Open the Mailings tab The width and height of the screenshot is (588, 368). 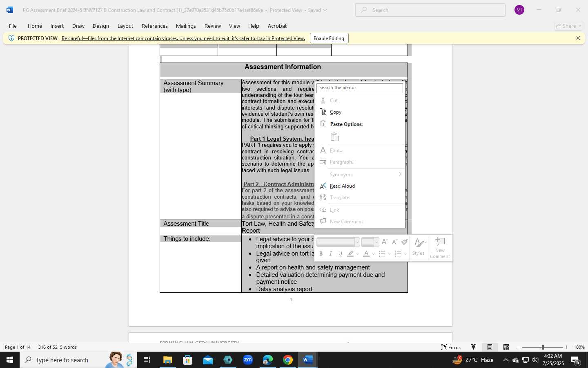click(186, 26)
